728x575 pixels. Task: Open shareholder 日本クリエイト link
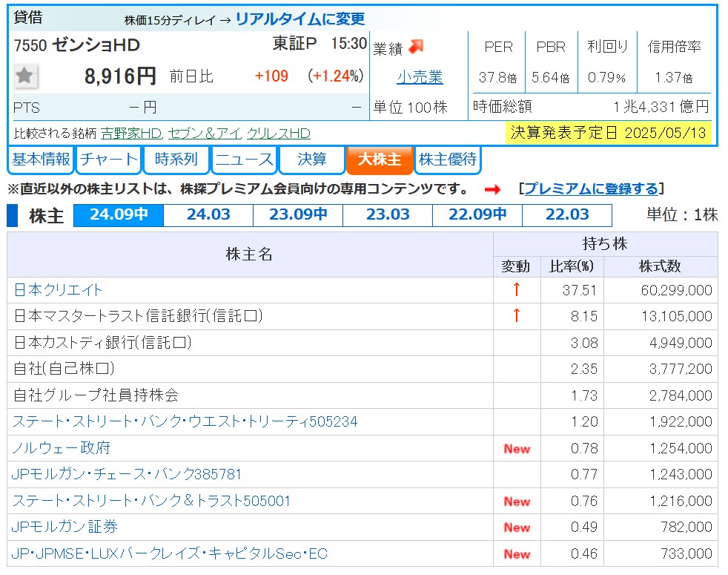(58, 289)
